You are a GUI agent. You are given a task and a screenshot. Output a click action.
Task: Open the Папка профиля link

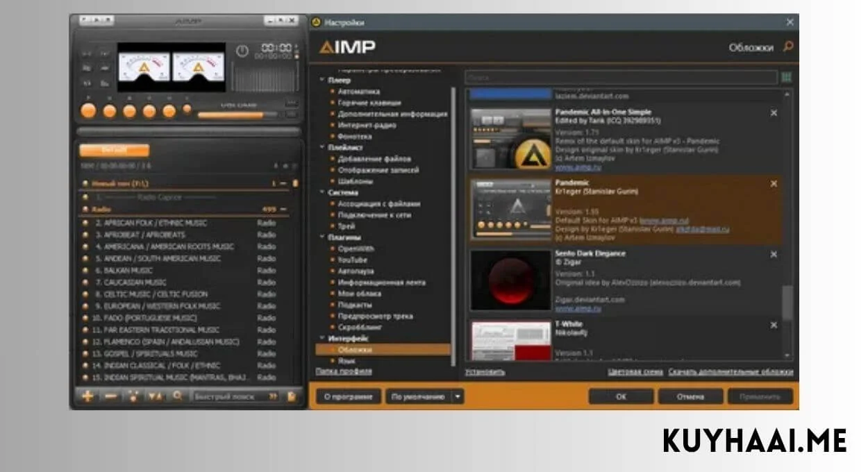(344, 371)
